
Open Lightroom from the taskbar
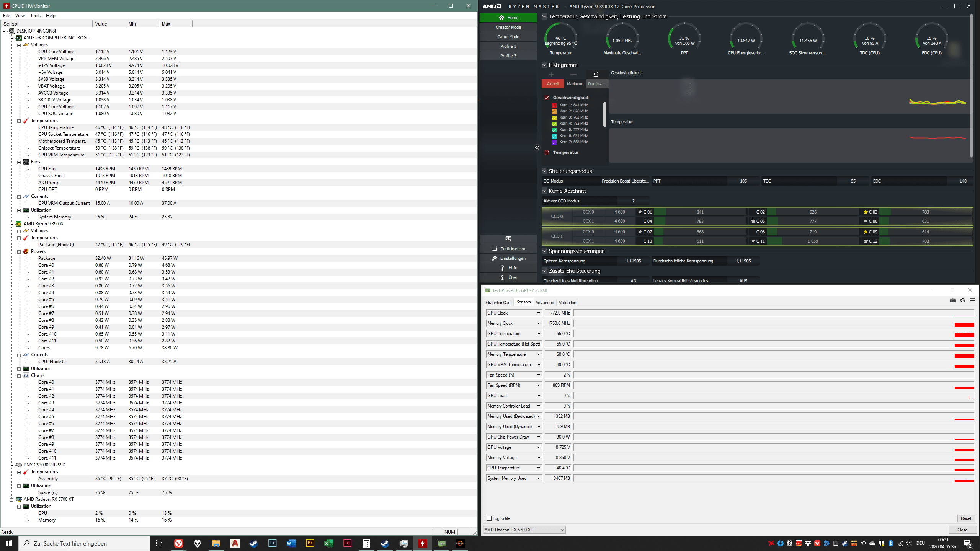pyautogui.click(x=272, y=543)
